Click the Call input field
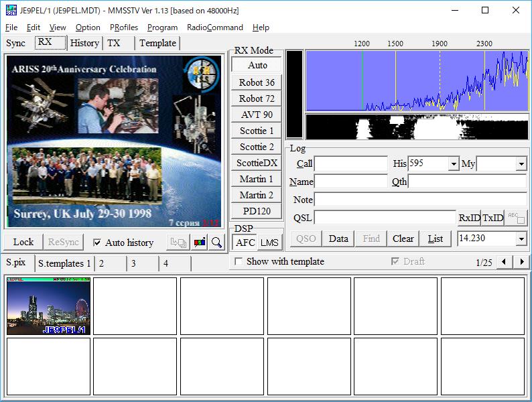The height and width of the screenshot is (402, 532). (351, 164)
